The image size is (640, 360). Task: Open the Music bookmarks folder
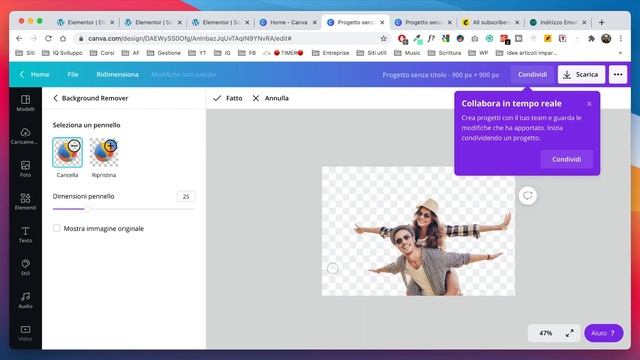[407, 53]
